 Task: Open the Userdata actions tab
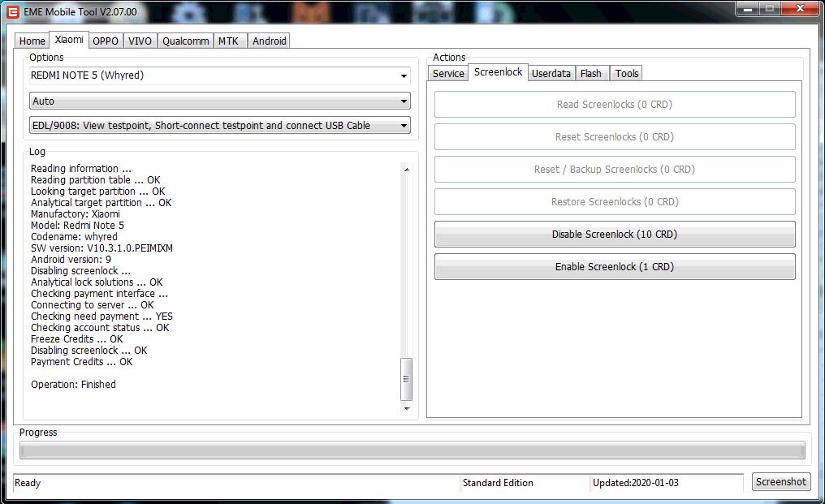tap(551, 74)
